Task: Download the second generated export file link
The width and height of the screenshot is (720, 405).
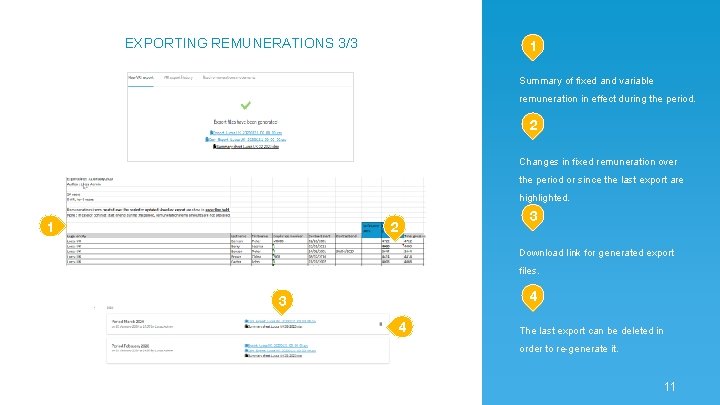Action: pos(246,140)
